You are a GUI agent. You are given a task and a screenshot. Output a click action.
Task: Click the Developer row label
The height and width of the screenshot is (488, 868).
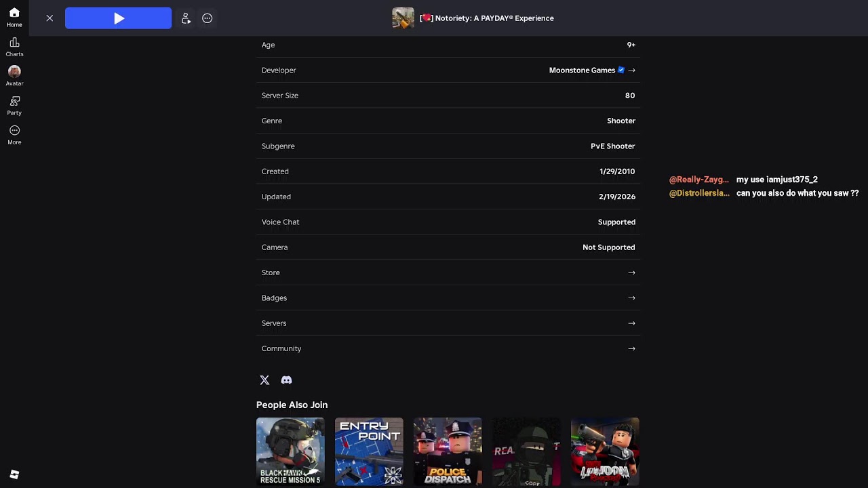[279, 70]
